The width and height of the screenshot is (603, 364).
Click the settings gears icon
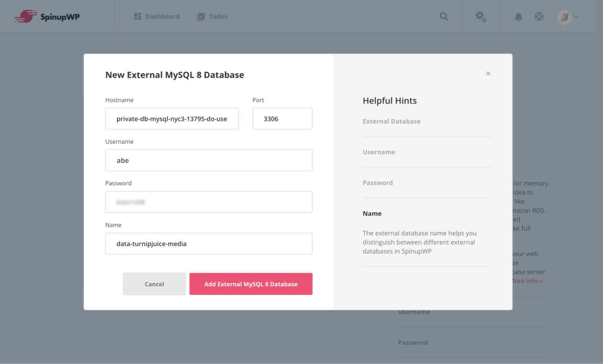(x=481, y=16)
